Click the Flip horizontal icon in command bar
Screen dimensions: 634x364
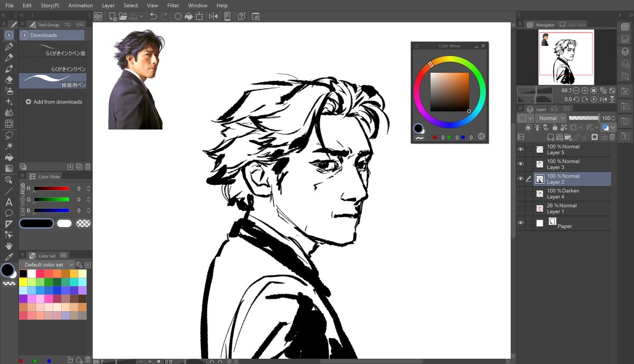point(213,16)
